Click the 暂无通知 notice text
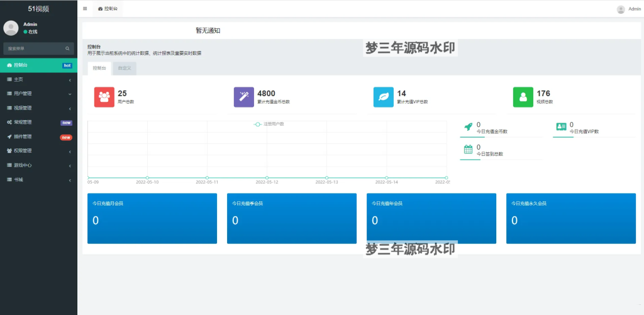The width and height of the screenshot is (644, 315). pyautogui.click(x=208, y=30)
